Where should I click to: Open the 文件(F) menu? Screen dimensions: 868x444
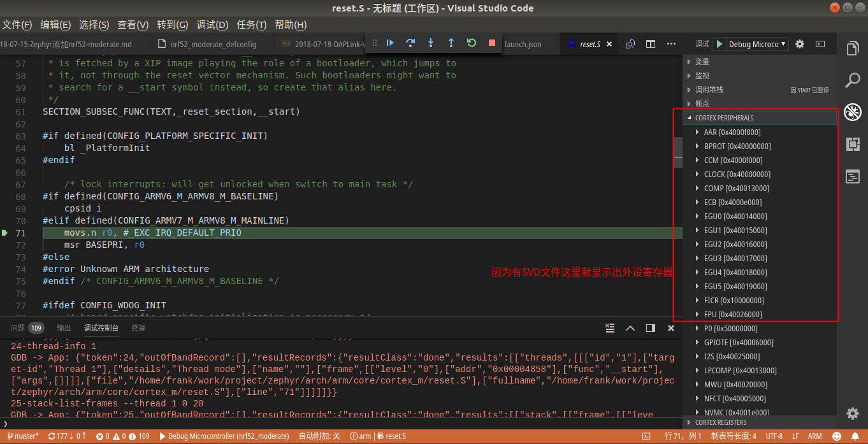click(17, 25)
